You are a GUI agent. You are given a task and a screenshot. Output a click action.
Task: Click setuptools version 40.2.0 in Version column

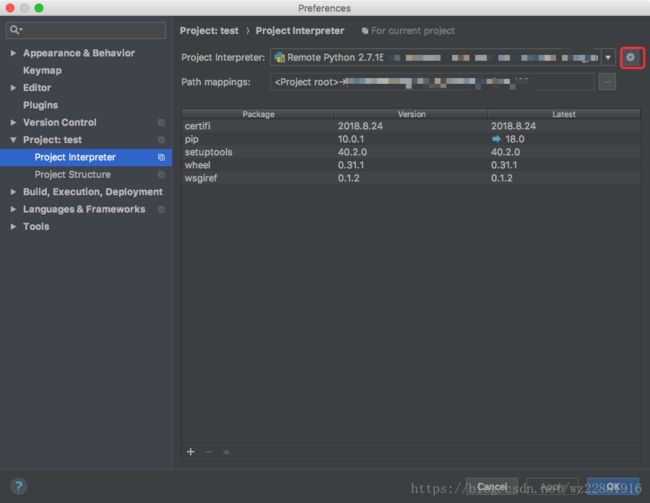tap(352, 152)
